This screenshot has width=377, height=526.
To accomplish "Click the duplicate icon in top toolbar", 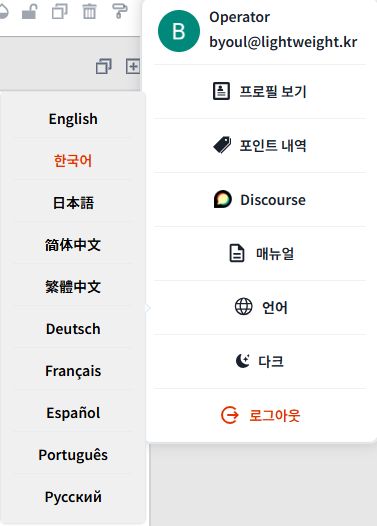I will pos(60,11).
